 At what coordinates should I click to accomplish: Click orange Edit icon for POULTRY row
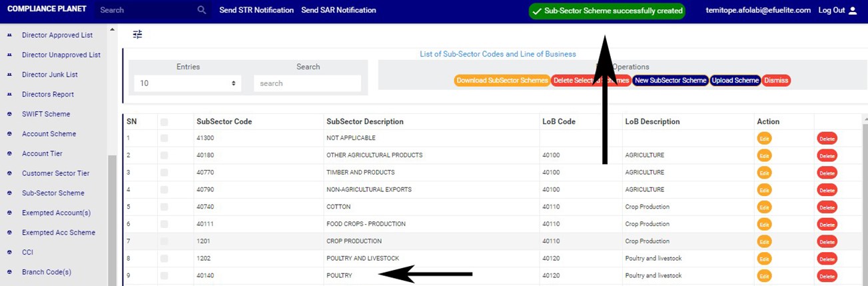click(763, 276)
